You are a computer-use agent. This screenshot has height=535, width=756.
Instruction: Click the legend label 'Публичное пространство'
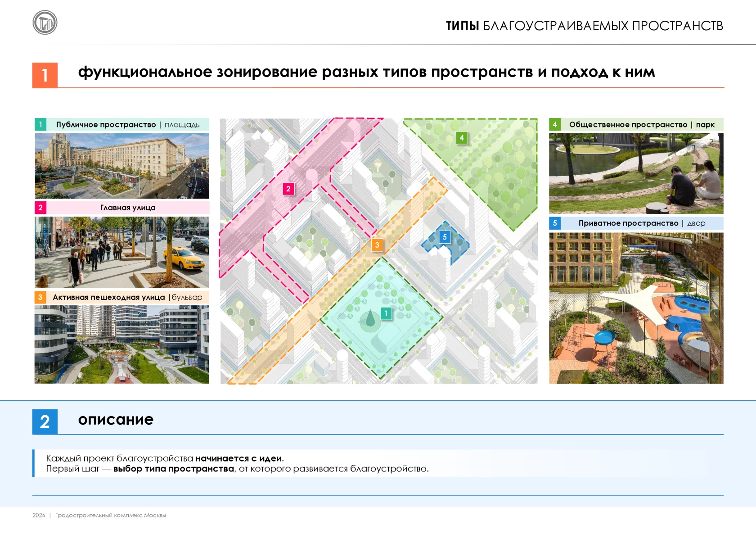pos(106,125)
